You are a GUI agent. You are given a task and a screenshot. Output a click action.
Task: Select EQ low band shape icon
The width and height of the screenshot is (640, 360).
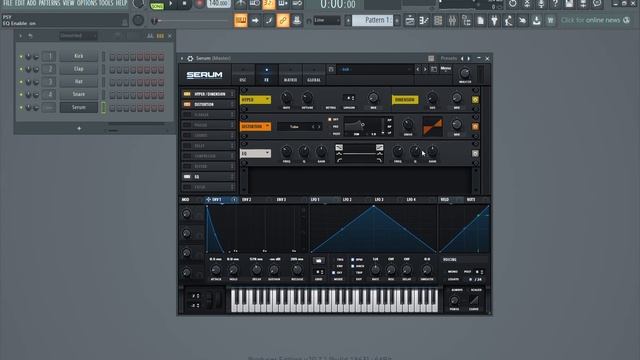339,147
